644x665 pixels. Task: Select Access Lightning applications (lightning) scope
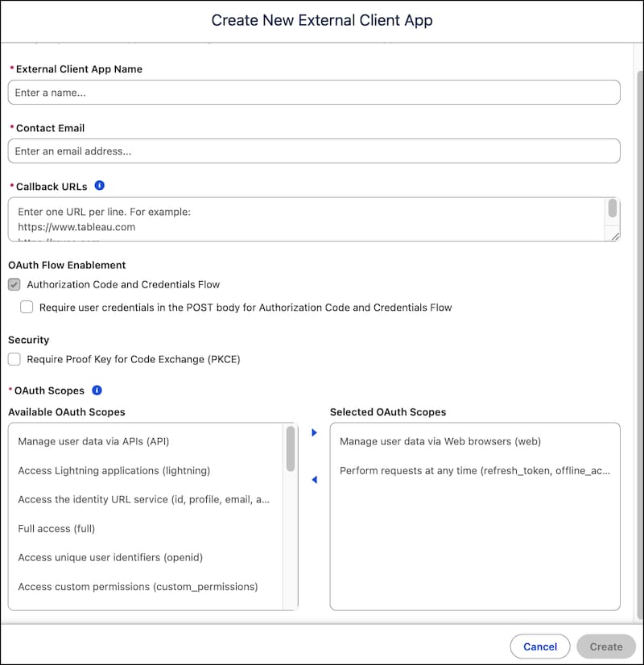coord(147,471)
